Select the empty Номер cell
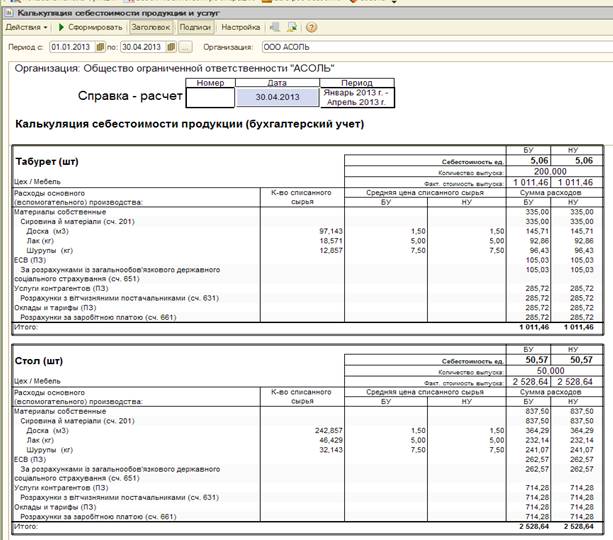613x540 pixels. (x=210, y=97)
